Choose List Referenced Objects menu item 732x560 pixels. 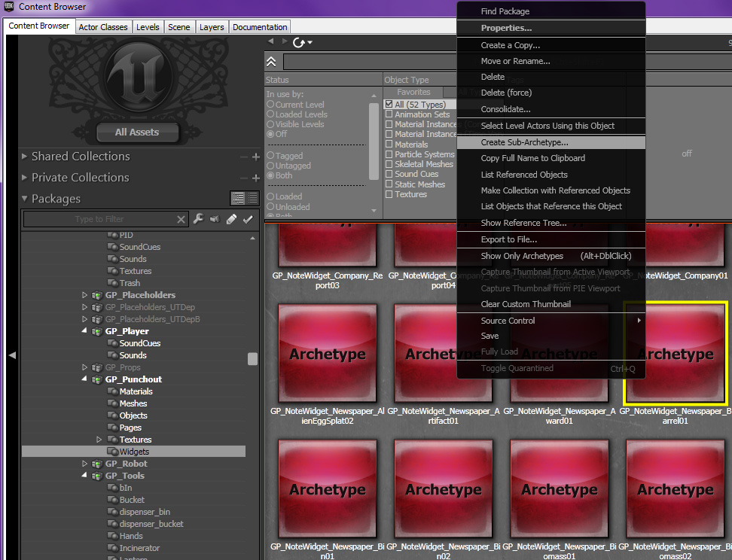coord(551,175)
